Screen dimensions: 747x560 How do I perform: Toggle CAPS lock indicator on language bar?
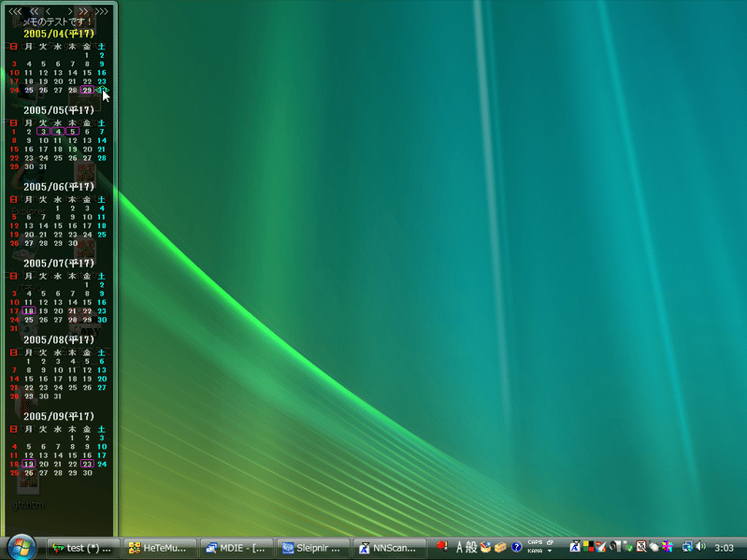[535, 542]
